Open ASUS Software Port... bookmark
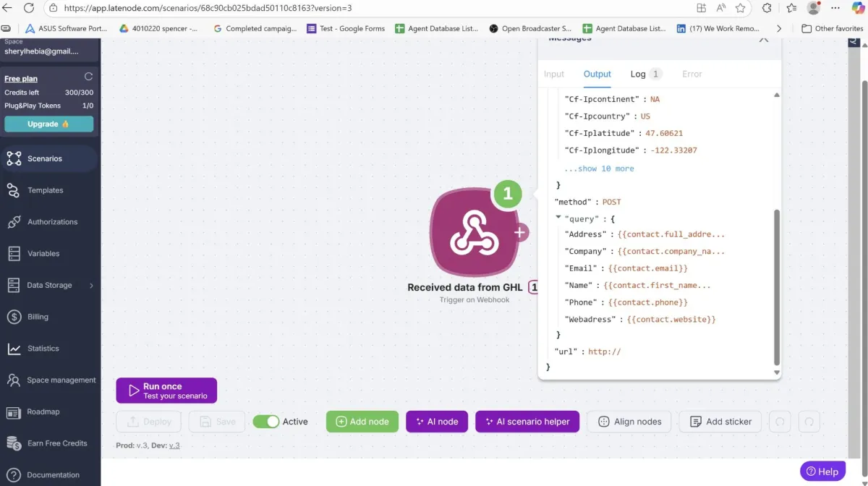Screen dimensions: 868x486 (66, 28)
